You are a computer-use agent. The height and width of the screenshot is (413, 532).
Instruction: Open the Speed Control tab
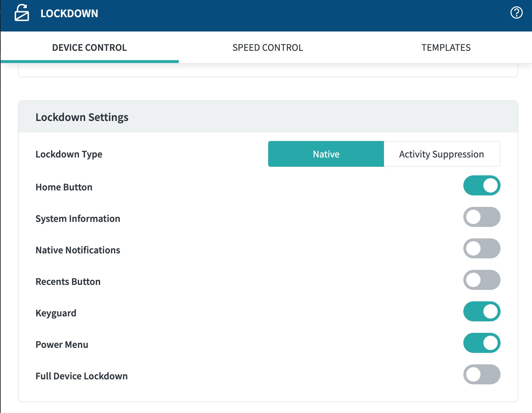coord(267,48)
